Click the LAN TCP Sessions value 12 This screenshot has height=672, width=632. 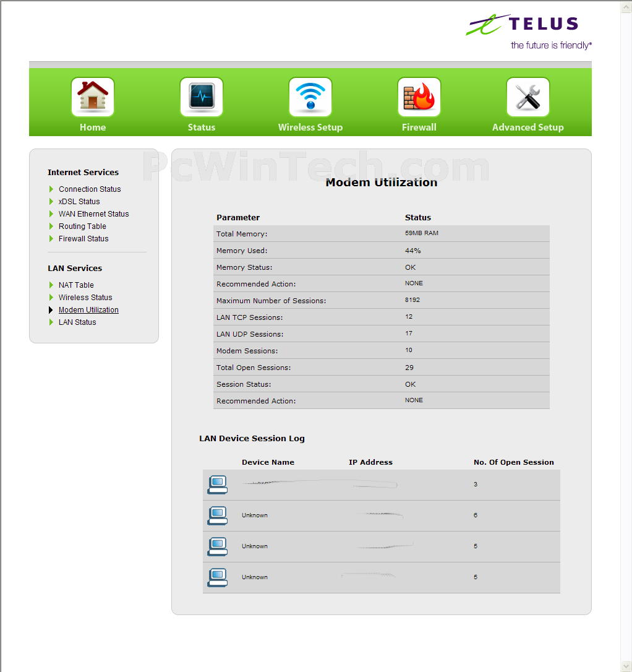click(409, 317)
